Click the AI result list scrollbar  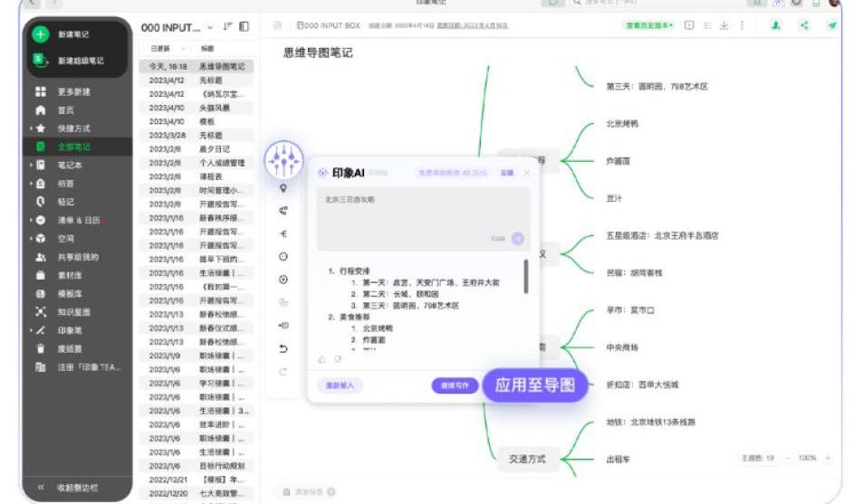526,277
